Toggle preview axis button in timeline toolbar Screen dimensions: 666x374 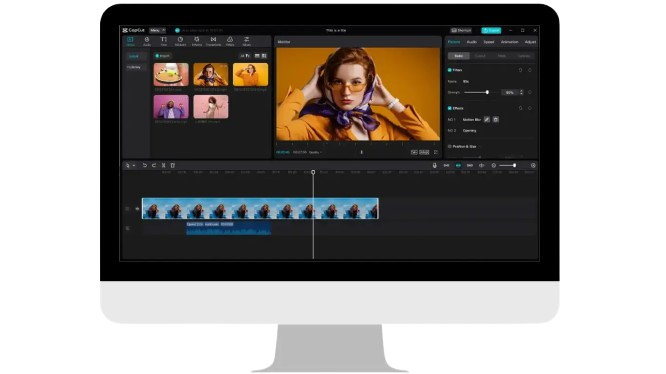click(482, 165)
